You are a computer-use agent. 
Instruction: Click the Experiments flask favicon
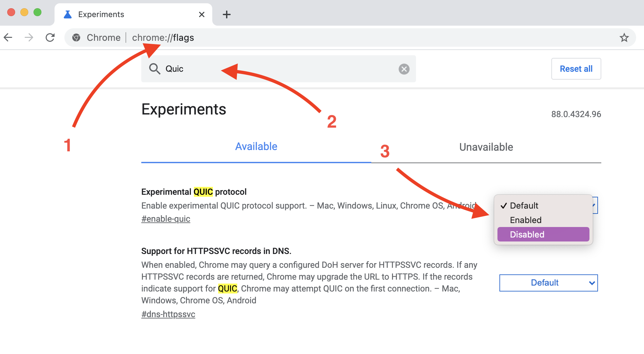click(x=68, y=14)
